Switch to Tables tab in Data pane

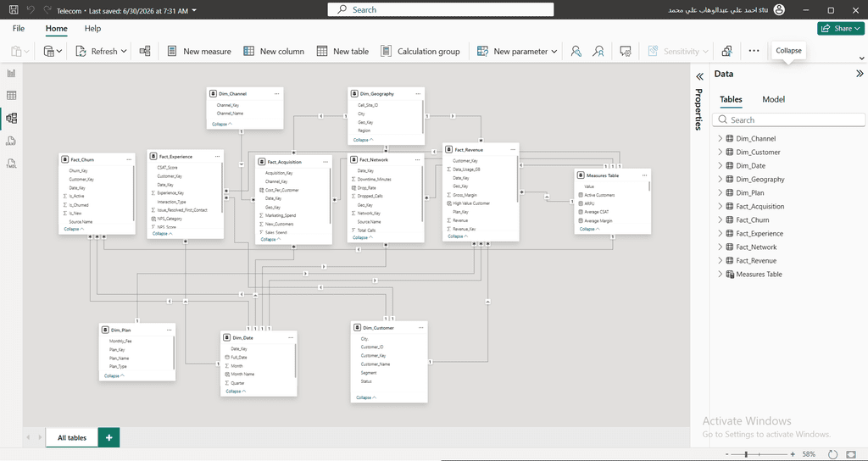731,100
